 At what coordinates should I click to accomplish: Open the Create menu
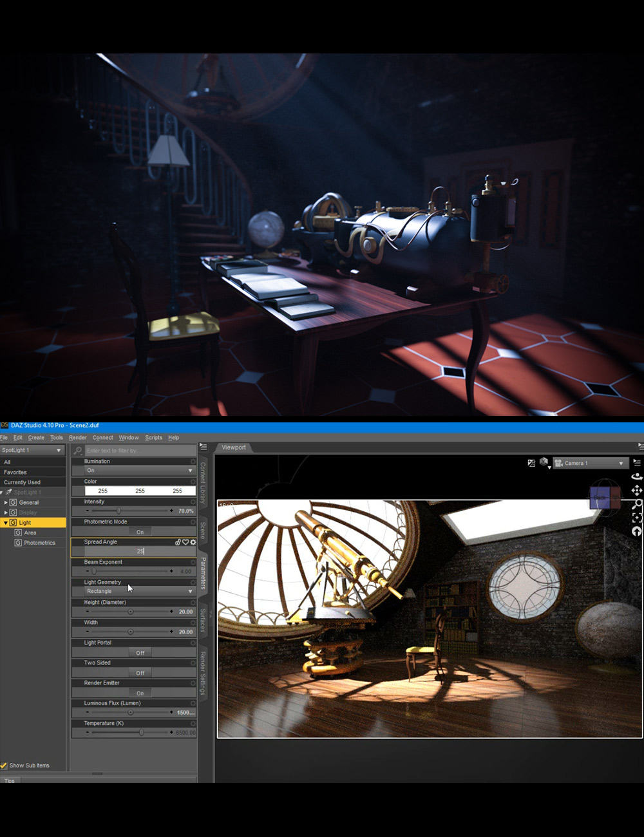[x=36, y=438]
